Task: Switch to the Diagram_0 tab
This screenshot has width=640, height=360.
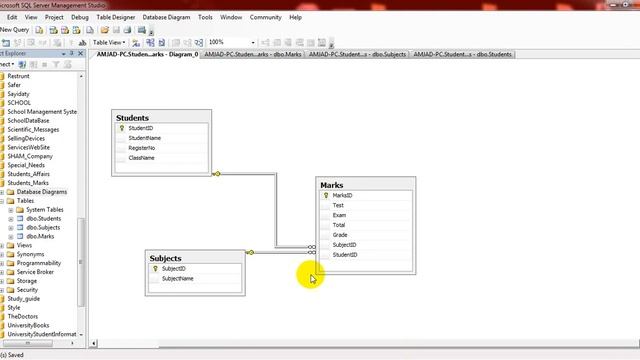Action: point(147,54)
